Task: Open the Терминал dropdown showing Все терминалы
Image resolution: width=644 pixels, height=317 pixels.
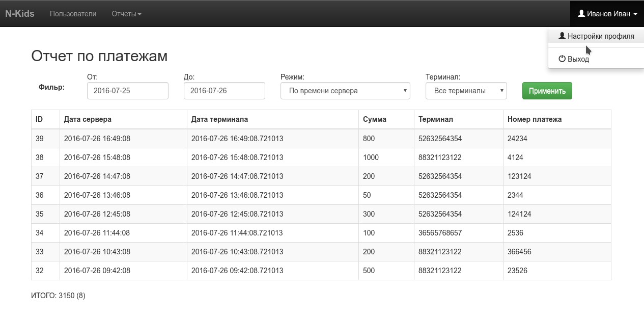Action: pyautogui.click(x=466, y=91)
